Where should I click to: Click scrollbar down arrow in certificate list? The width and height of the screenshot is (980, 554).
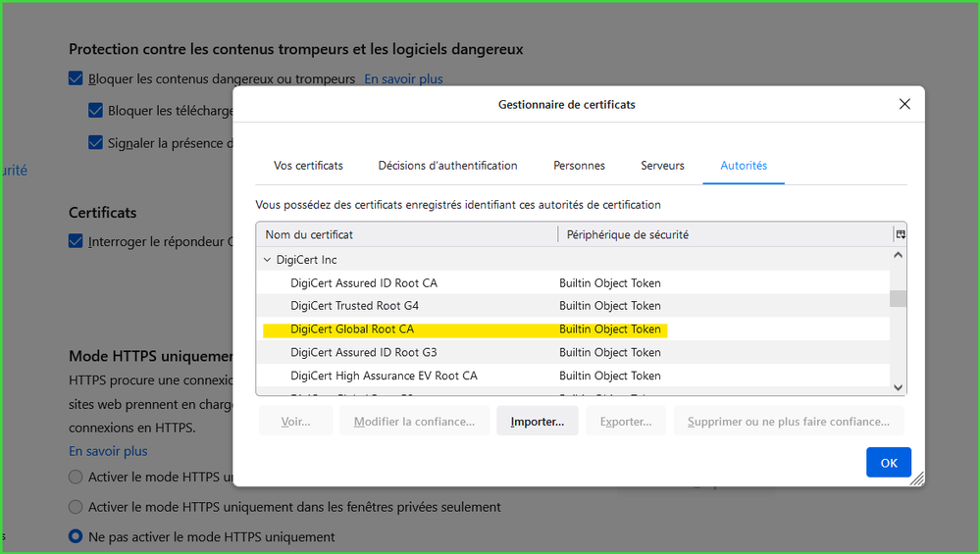(899, 387)
